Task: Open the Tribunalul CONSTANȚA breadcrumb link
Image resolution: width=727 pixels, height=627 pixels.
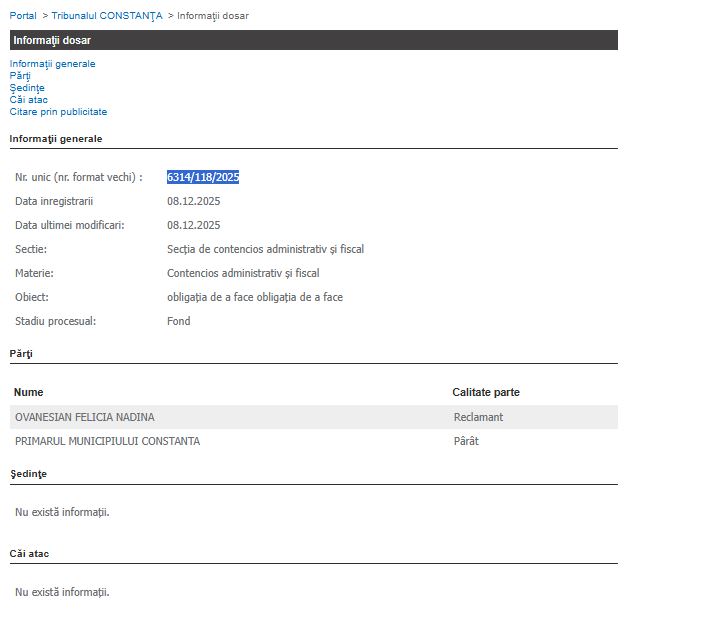Action: pos(107,16)
